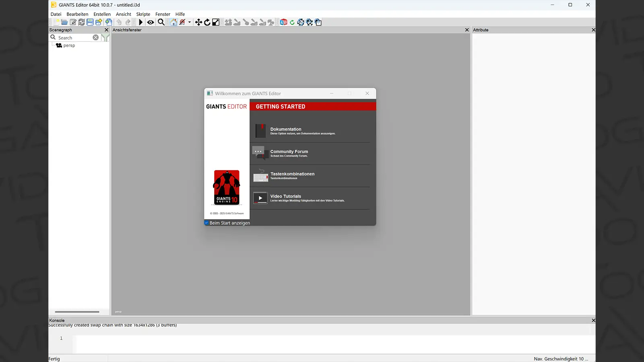Open the Skripte menu

(143, 14)
